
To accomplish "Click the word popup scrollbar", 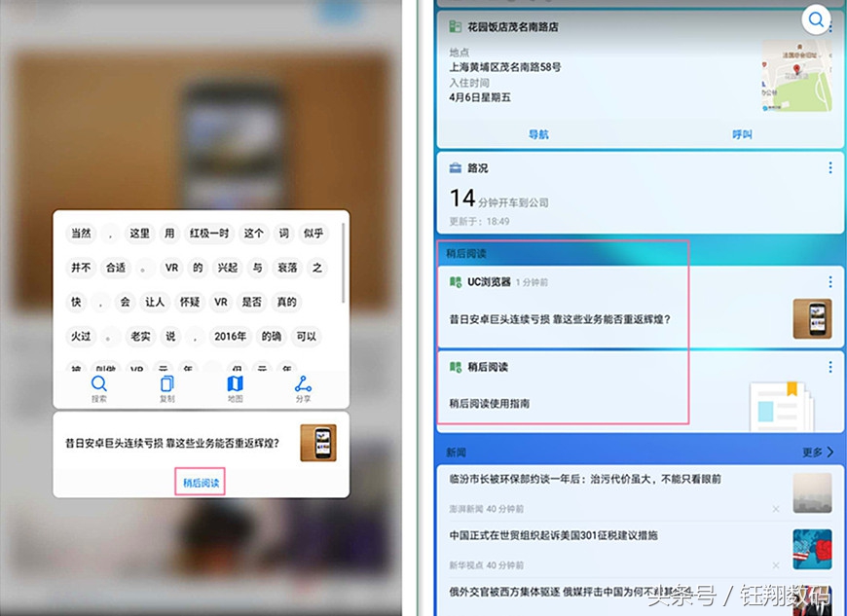I will click(x=343, y=263).
